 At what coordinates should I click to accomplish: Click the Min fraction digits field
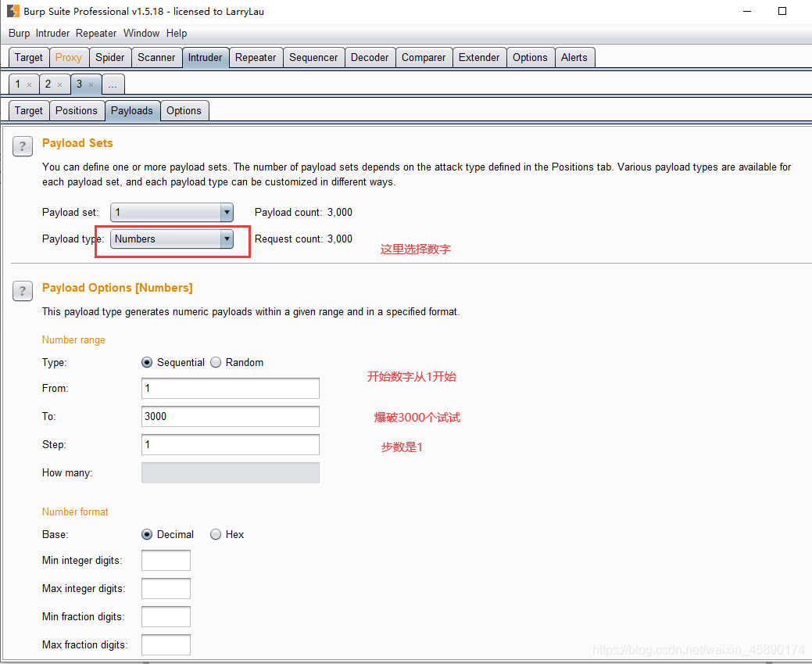(166, 617)
